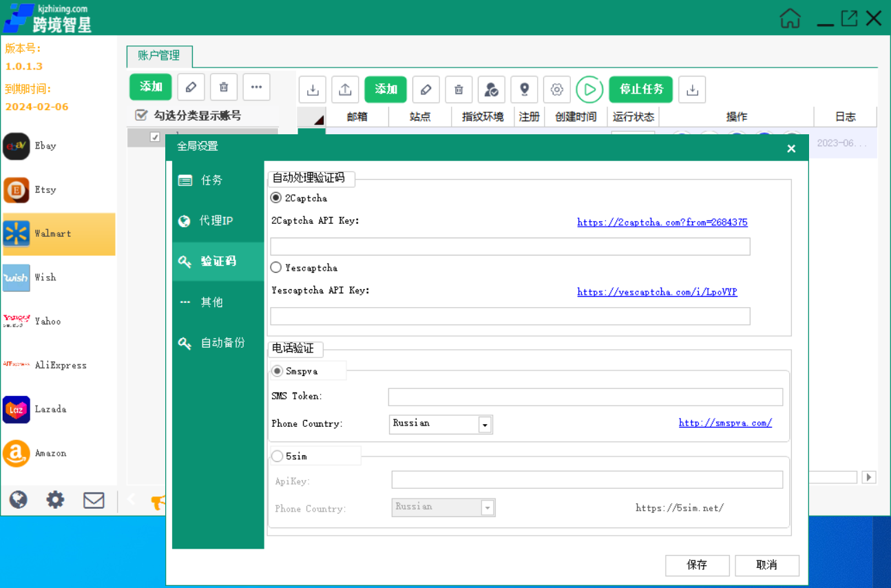Click the green 停止任务 button
891x588 pixels.
641,90
